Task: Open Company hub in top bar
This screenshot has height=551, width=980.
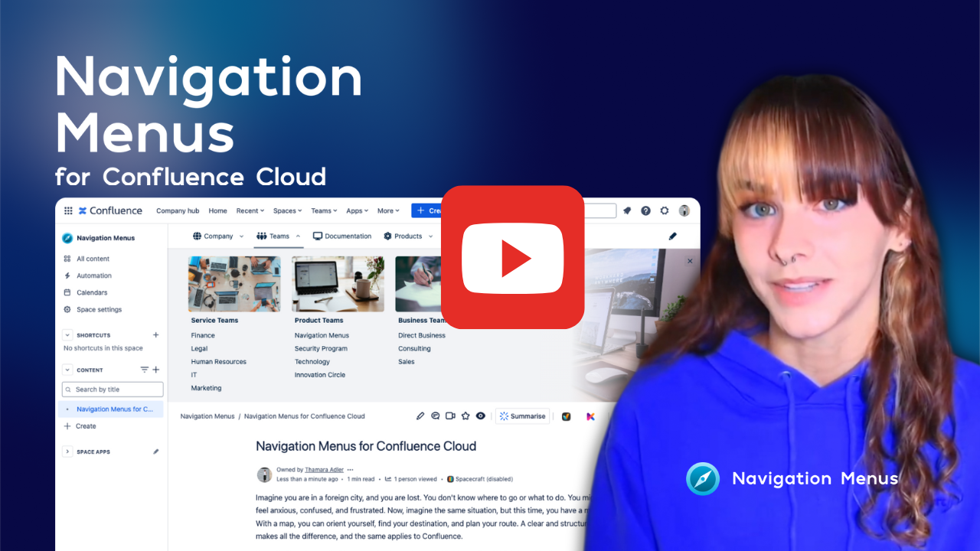Action: pos(178,211)
